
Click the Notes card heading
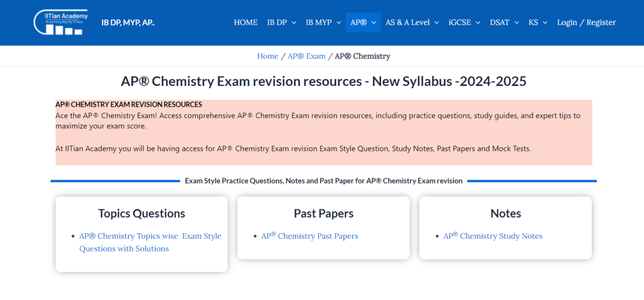pos(506,214)
